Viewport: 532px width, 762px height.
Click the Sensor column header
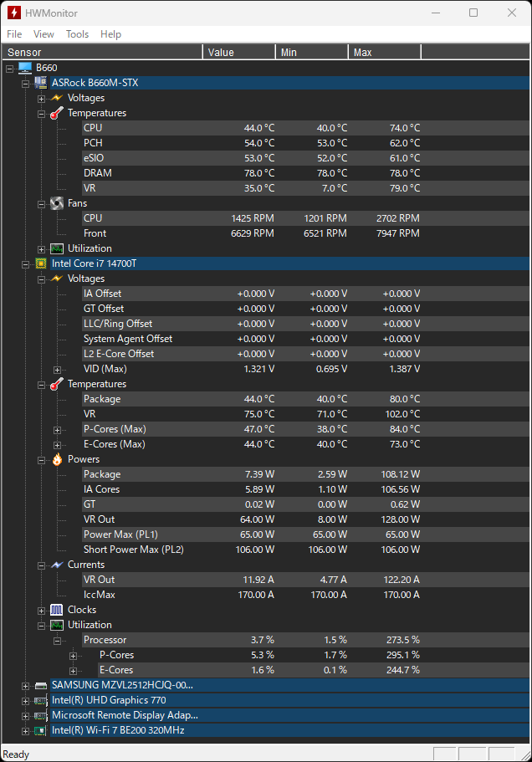[102, 52]
